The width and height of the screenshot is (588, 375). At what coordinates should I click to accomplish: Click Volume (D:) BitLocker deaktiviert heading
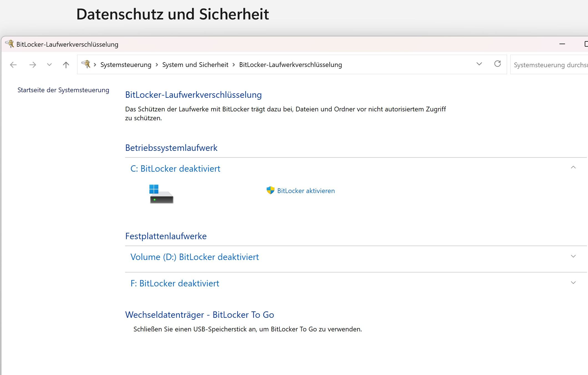click(x=195, y=257)
